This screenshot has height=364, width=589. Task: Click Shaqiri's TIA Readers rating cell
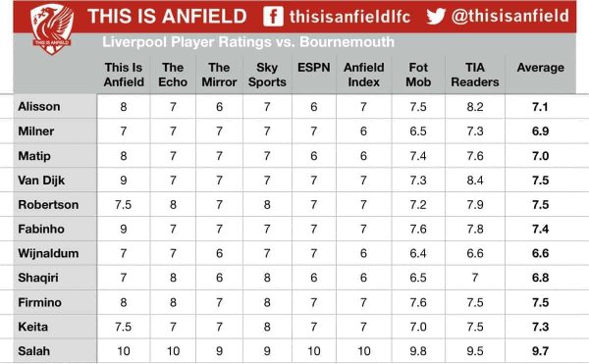tap(475, 278)
